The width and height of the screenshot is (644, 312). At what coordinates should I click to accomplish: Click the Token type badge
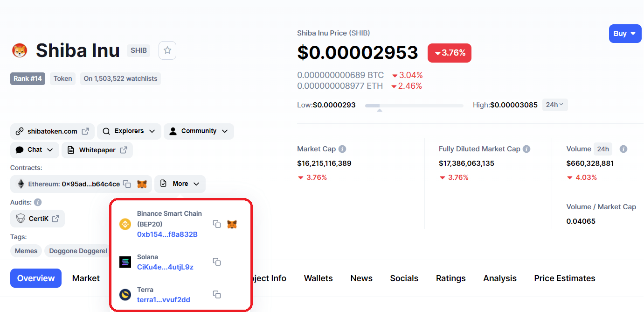point(62,78)
